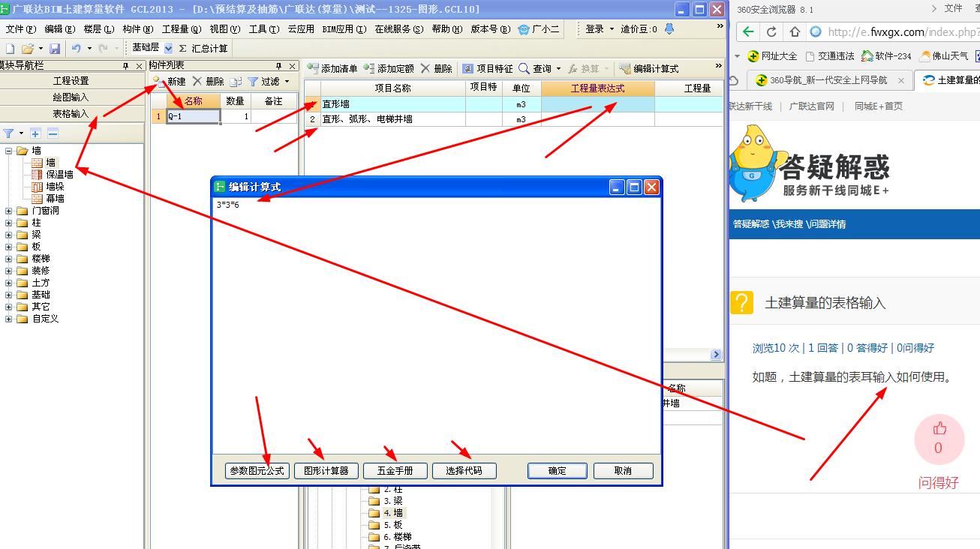Expand the 门窗洞 folder
Viewport: 980px width, 549px height.
click(9, 211)
